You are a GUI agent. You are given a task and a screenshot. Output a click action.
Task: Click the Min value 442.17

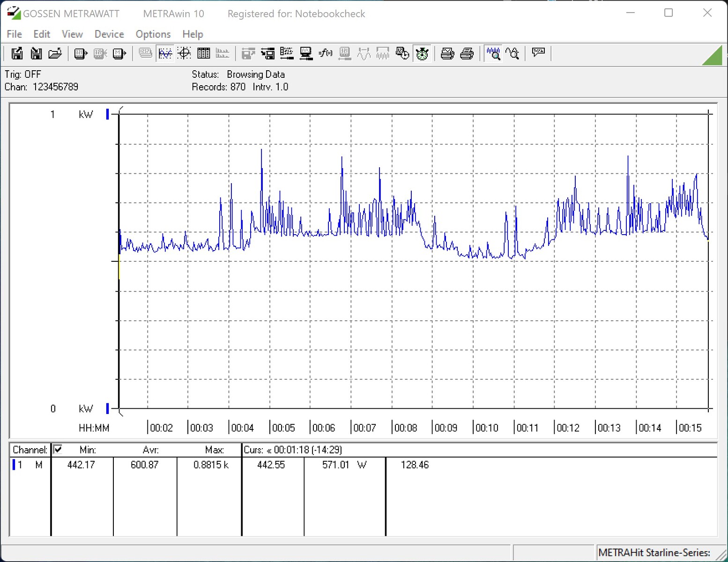(x=81, y=465)
